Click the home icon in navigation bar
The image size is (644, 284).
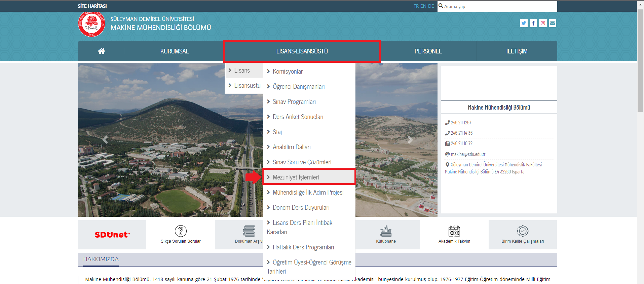(101, 51)
